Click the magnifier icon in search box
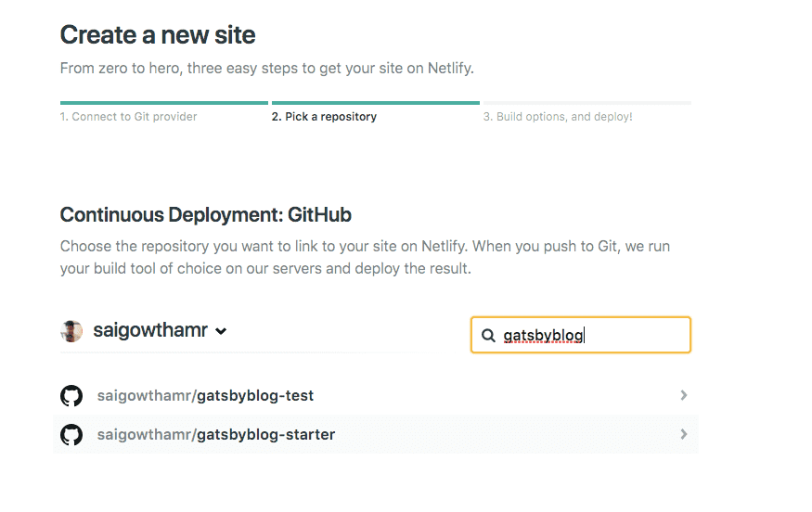This screenshot has width=812, height=512. click(x=488, y=336)
